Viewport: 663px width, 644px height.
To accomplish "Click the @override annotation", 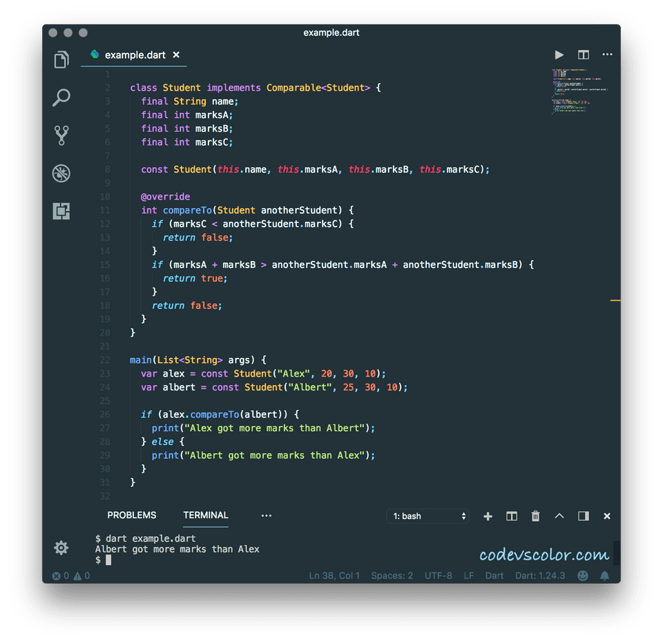I will [x=165, y=196].
